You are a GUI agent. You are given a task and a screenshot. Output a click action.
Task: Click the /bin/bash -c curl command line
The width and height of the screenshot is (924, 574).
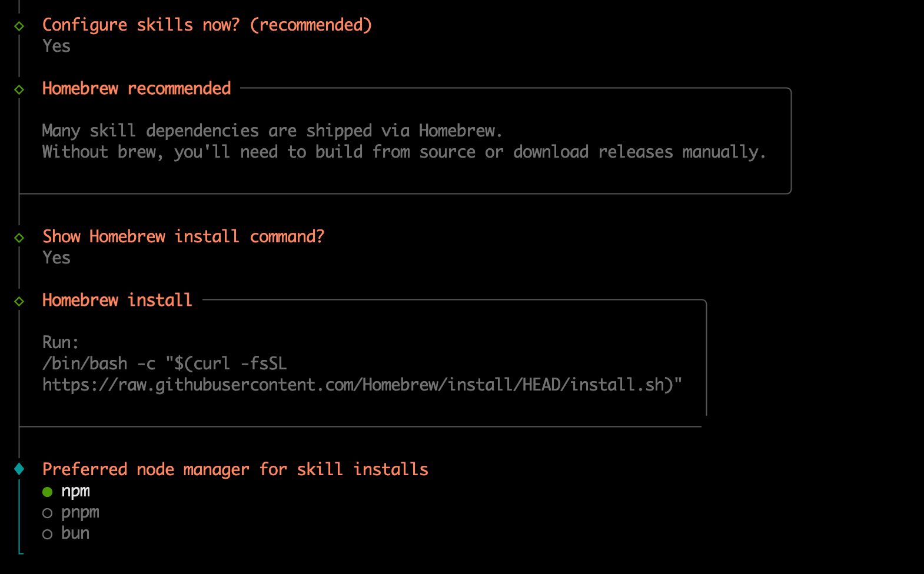pyautogui.click(x=164, y=363)
